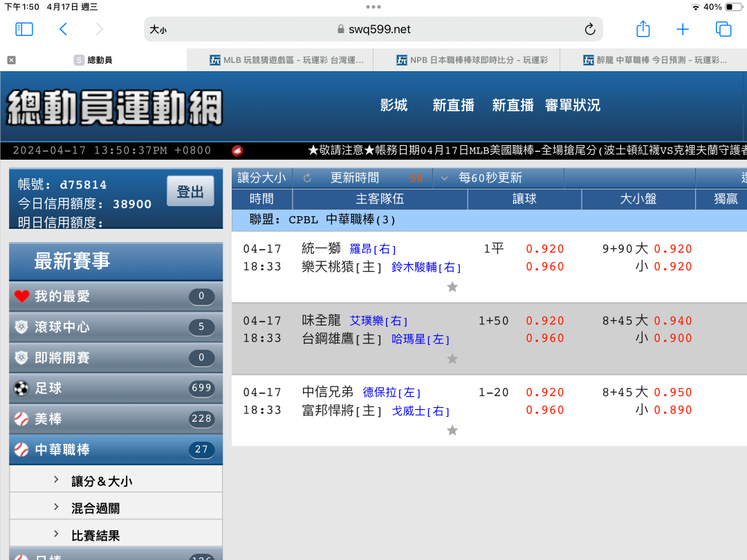This screenshot has height=560, width=747.
Task: Open pitcher link 德保拉[左]
Action: 391,393
